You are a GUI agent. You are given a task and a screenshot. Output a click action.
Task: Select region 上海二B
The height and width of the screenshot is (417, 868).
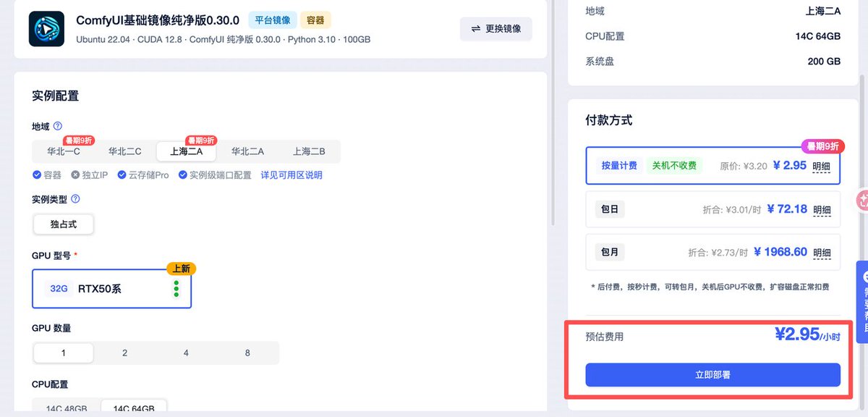(309, 151)
